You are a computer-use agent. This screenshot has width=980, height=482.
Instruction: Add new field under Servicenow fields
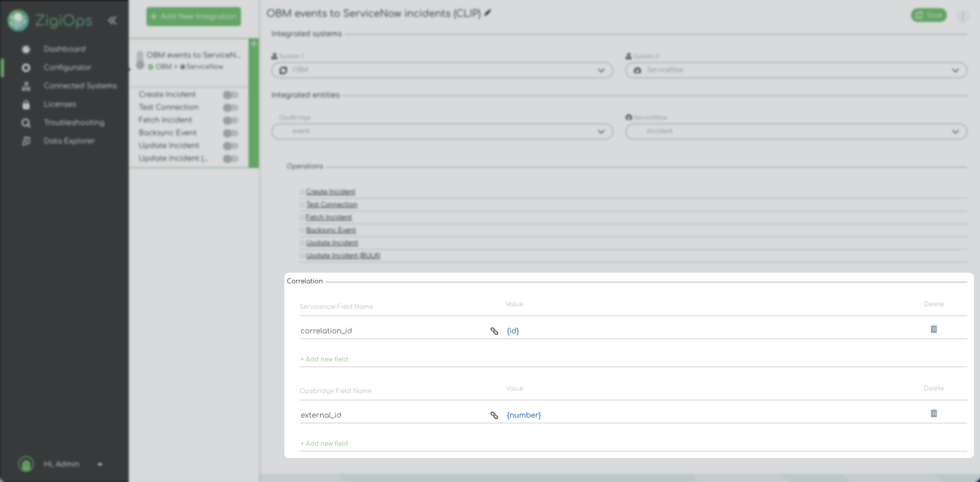tap(324, 359)
